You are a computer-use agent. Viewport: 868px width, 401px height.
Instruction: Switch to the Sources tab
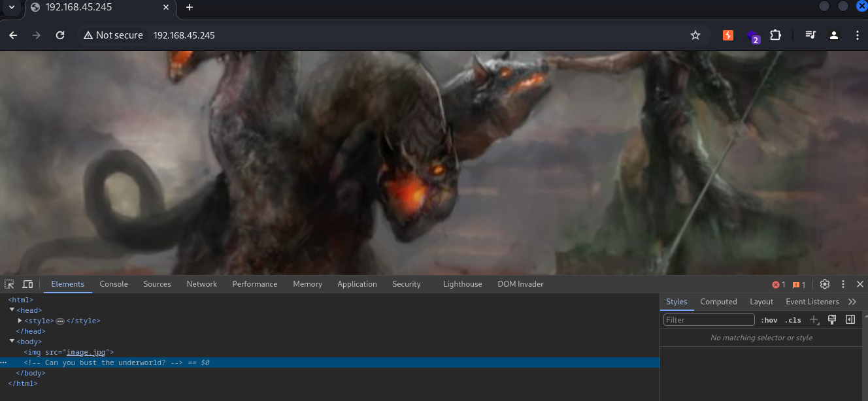click(157, 284)
